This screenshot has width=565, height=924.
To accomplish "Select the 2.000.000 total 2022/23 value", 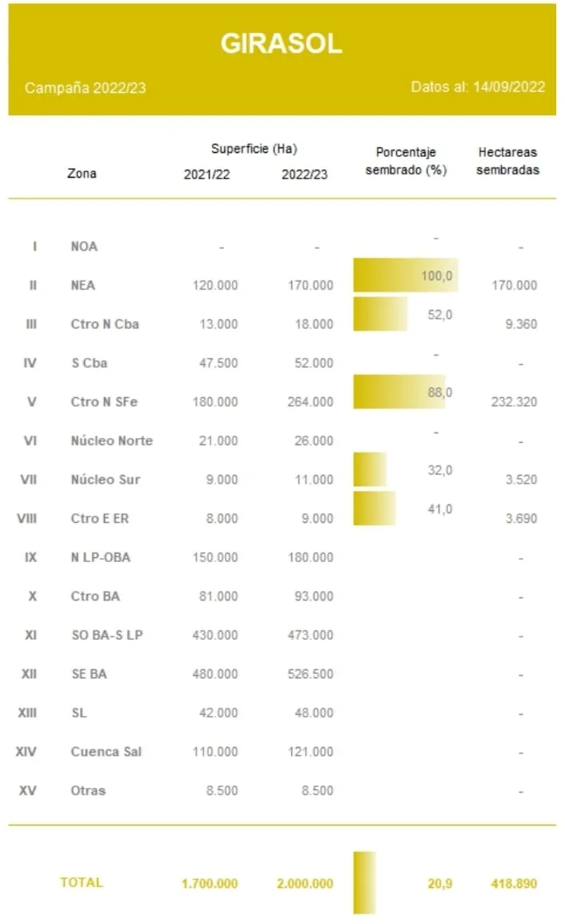I will click(x=305, y=883).
